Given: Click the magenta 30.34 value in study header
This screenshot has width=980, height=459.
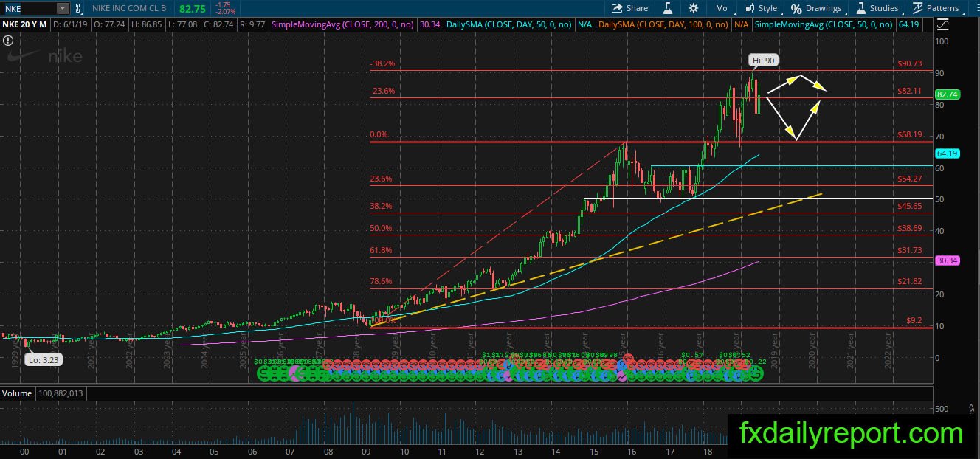Looking at the screenshot, I should pyautogui.click(x=429, y=24).
